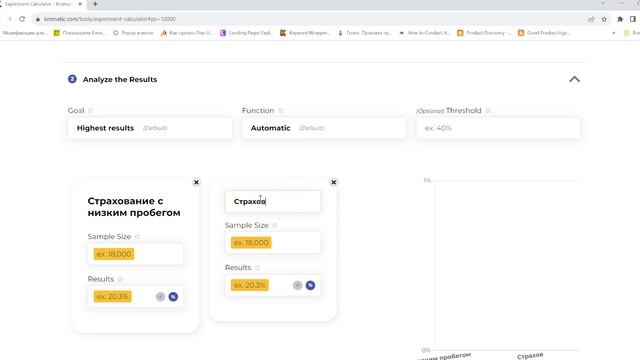The height and width of the screenshot is (360, 640).
Task: Remove the Страхование с низким пробегом card
Action: (196, 182)
